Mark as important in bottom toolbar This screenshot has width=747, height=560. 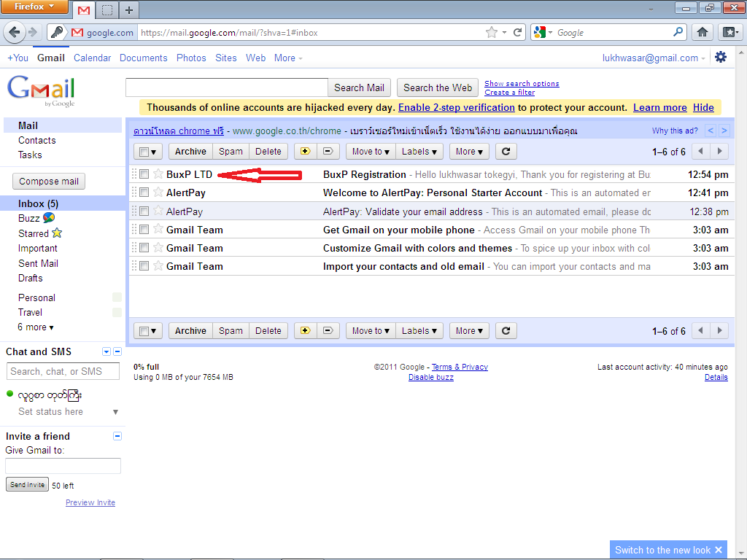point(306,330)
